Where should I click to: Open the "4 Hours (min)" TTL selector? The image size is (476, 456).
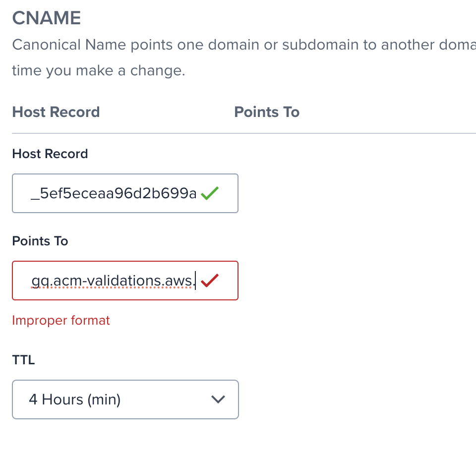coord(125,399)
